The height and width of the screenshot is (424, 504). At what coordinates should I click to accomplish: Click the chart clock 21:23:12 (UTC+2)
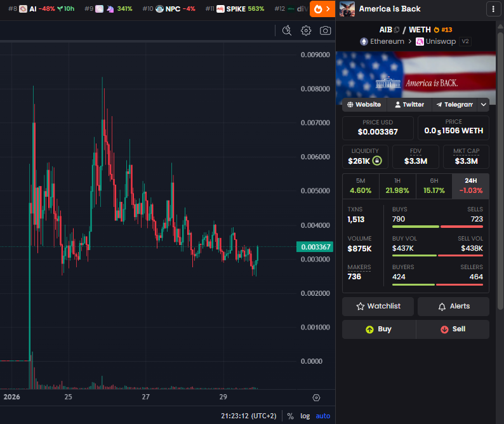point(248,416)
